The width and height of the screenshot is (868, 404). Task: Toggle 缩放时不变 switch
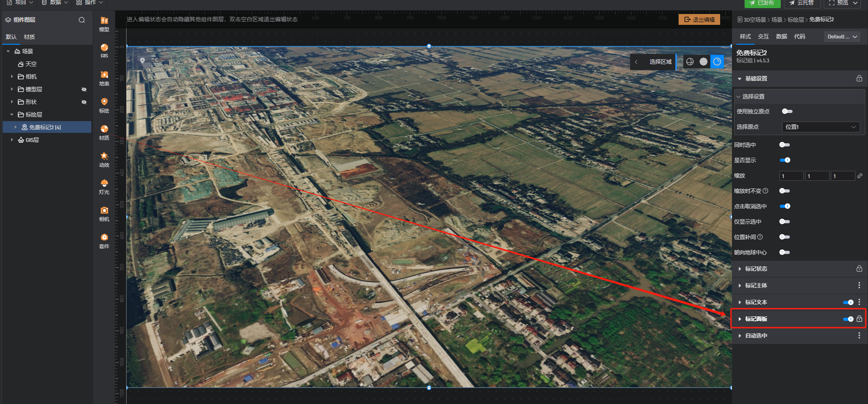pos(785,191)
